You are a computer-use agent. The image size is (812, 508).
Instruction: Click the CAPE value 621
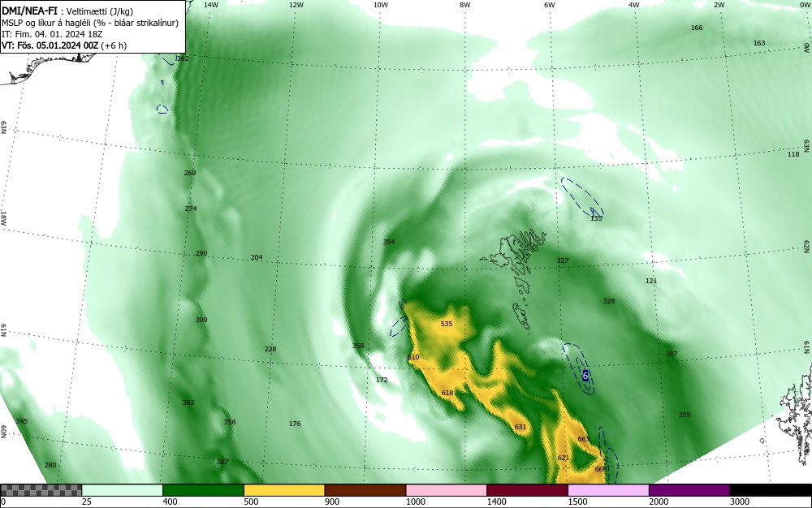564,458
